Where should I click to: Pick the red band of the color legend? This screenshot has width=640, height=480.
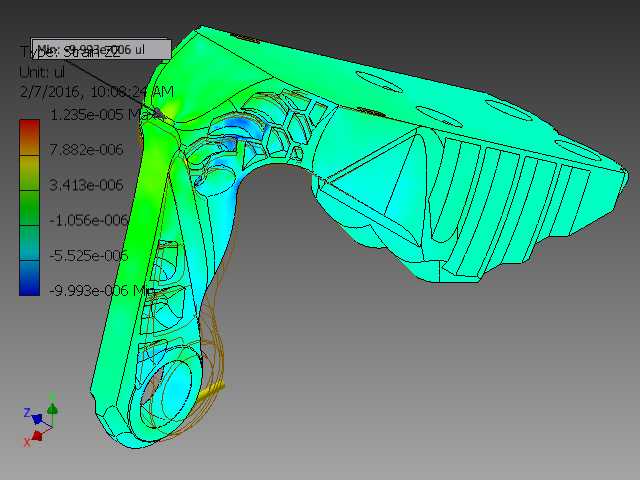coord(29,137)
